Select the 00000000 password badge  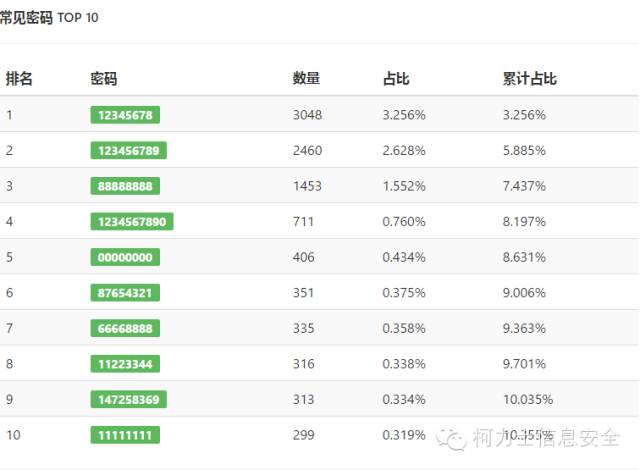point(125,257)
